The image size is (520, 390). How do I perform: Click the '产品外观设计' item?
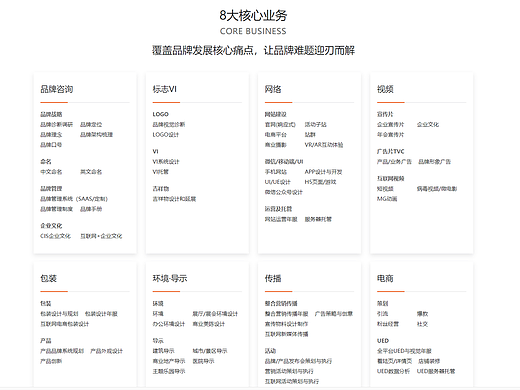tap(107, 351)
